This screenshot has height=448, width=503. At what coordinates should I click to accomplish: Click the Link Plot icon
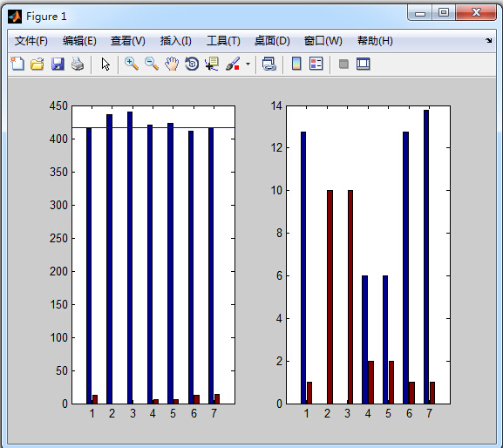click(269, 64)
